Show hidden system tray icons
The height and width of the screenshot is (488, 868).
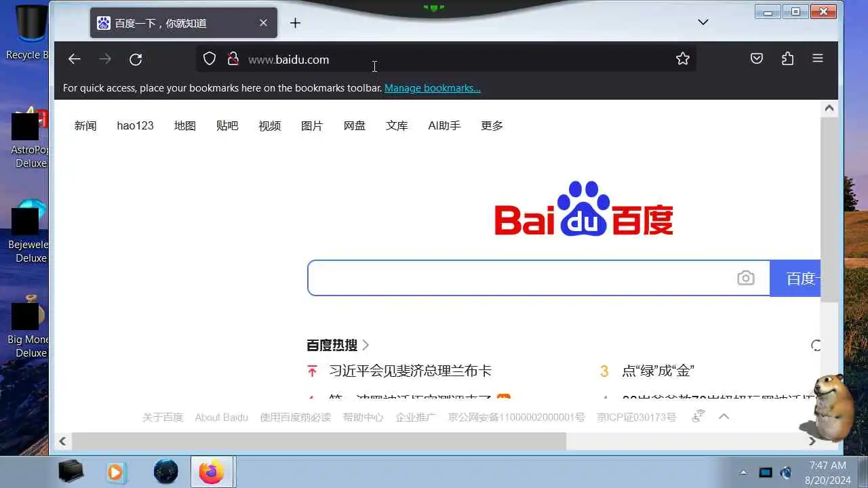743,472
